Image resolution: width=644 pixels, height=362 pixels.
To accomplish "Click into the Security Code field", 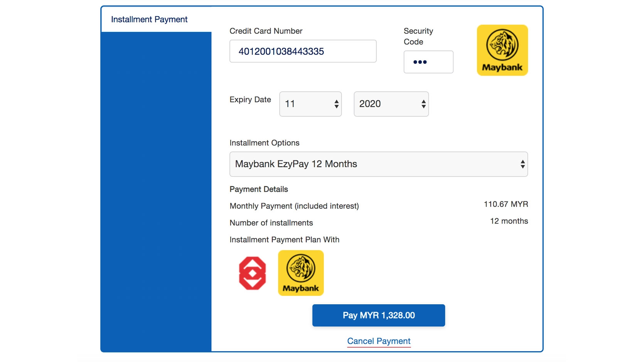I will pyautogui.click(x=428, y=62).
